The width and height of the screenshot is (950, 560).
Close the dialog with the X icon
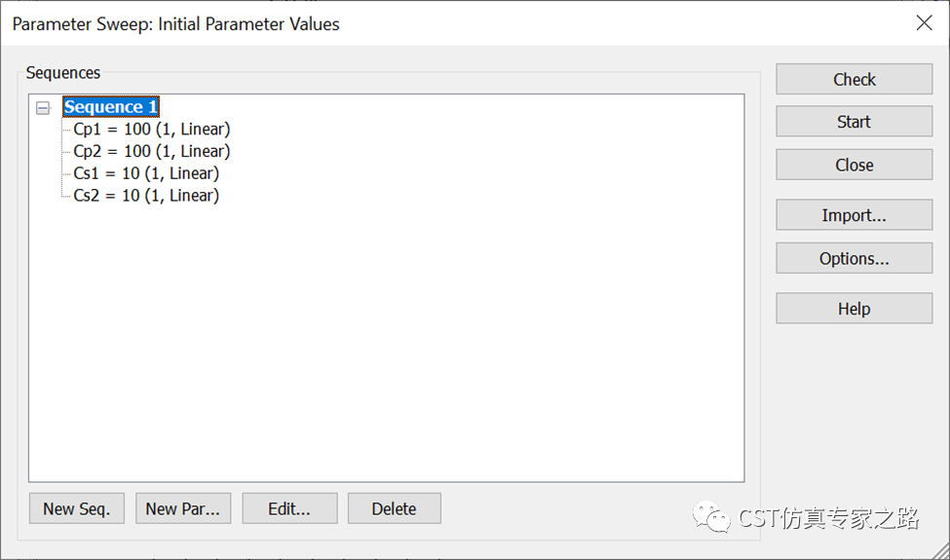coord(924,23)
